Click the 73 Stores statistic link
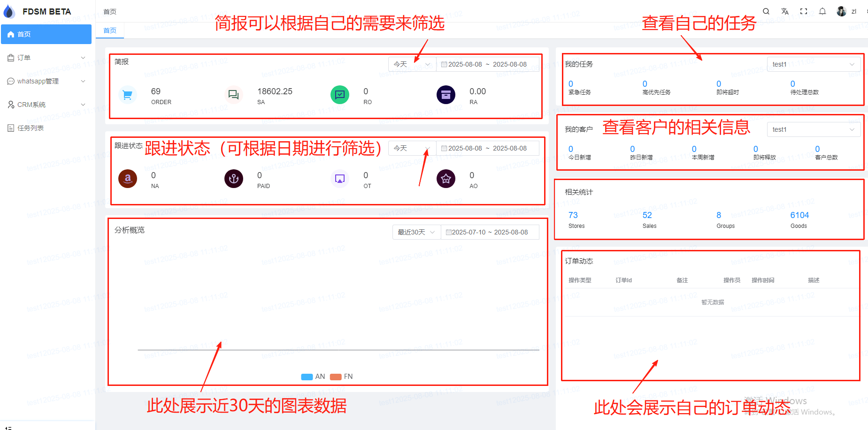 pyautogui.click(x=573, y=215)
